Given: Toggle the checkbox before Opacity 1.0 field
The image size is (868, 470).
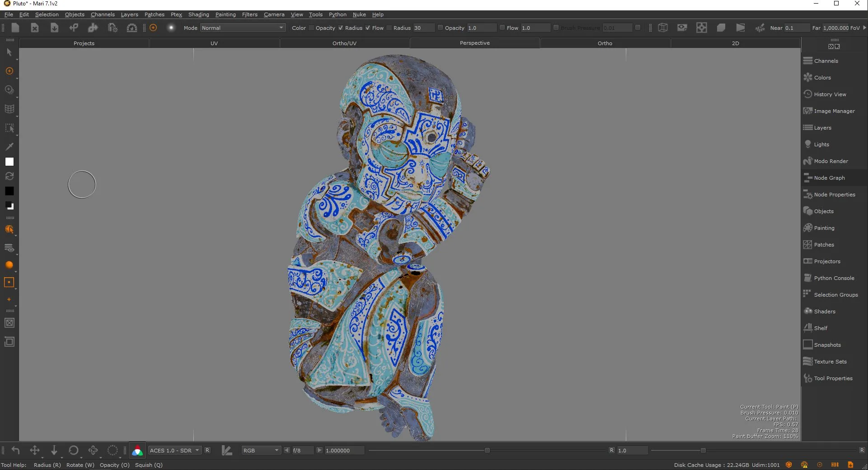Looking at the screenshot, I should pyautogui.click(x=440, y=28).
